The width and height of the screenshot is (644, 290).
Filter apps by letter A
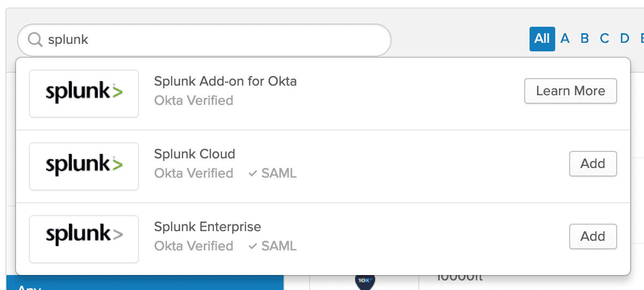(x=565, y=39)
